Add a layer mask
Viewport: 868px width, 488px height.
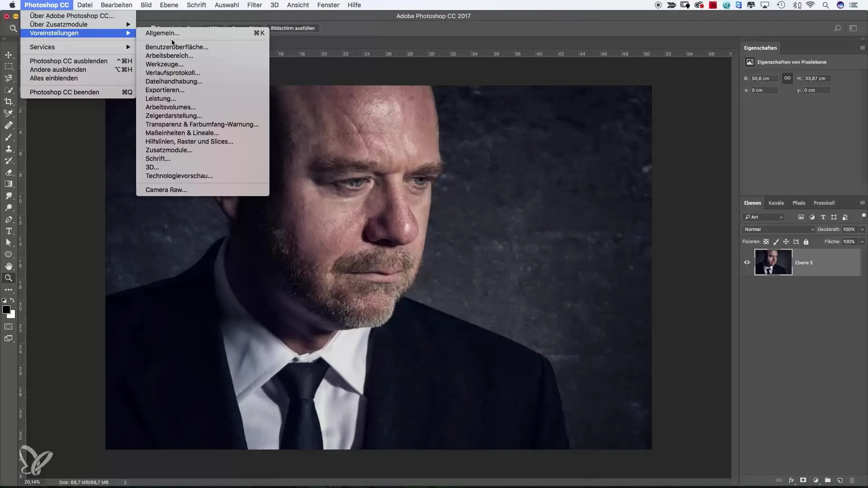803,480
